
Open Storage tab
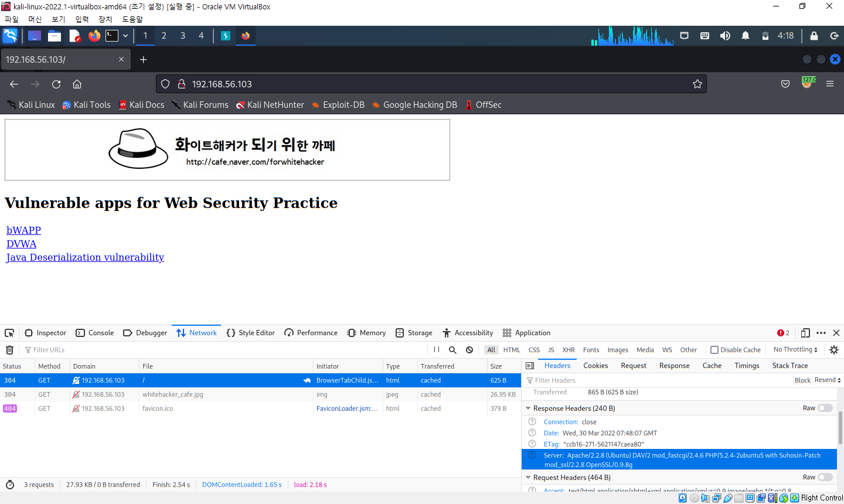click(414, 333)
